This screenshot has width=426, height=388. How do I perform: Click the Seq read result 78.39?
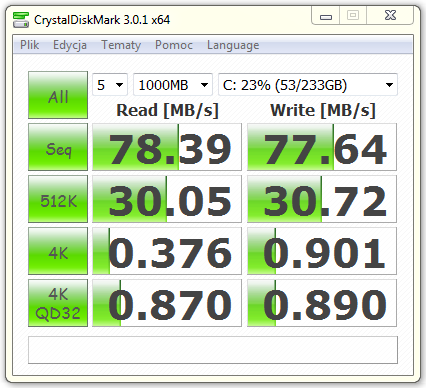click(x=167, y=147)
